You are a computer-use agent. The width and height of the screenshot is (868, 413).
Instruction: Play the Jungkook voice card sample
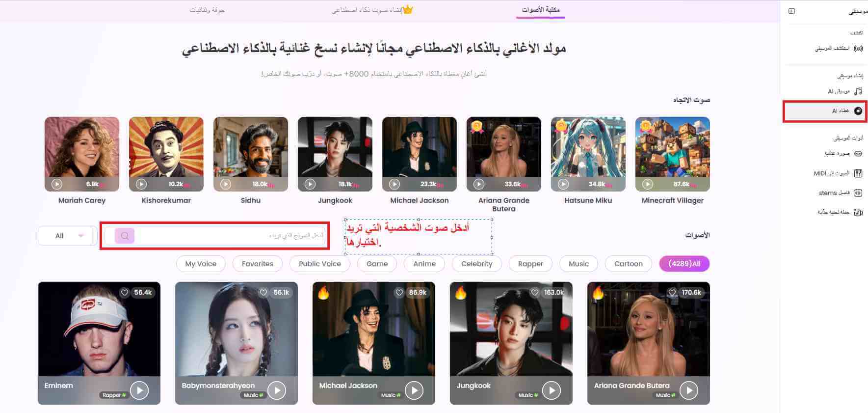coord(552,390)
